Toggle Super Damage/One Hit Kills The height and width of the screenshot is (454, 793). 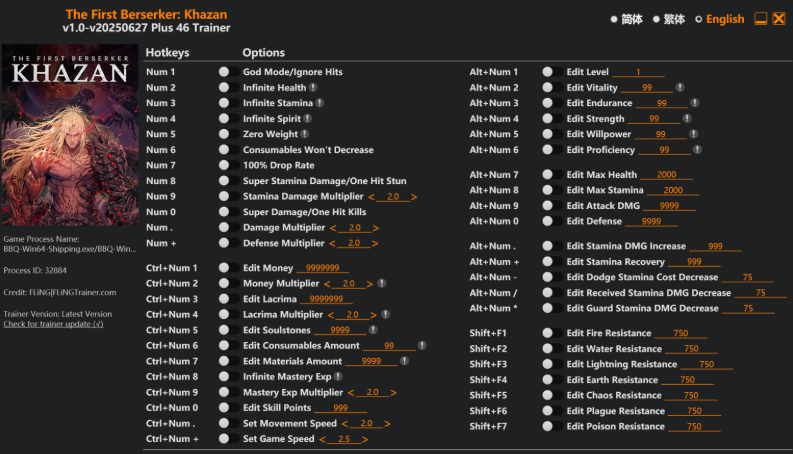click(x=229, y=212)
